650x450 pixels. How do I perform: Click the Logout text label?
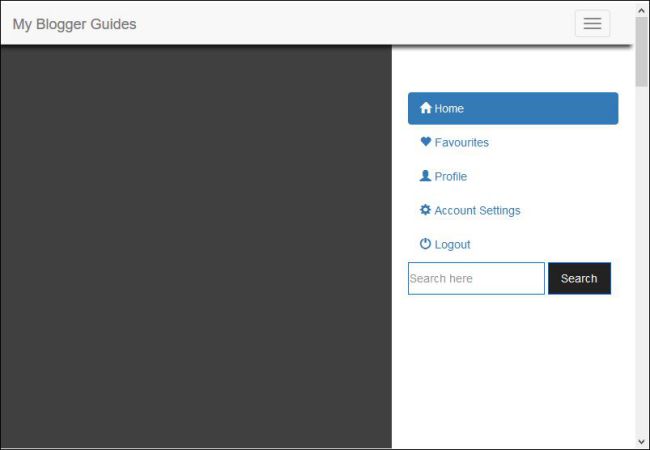click(x=452, y=245)
